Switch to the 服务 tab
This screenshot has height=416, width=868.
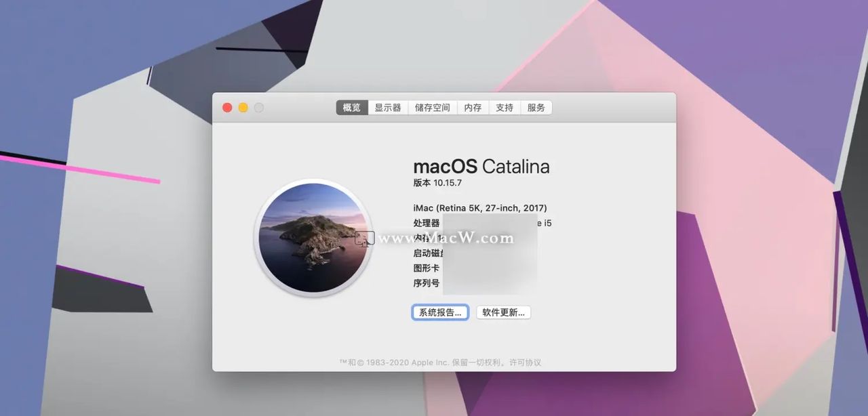pyautogui.click(x=536, y=108)
